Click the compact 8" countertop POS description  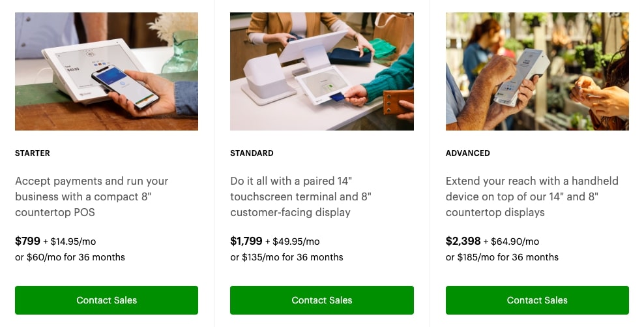[92, 196]
